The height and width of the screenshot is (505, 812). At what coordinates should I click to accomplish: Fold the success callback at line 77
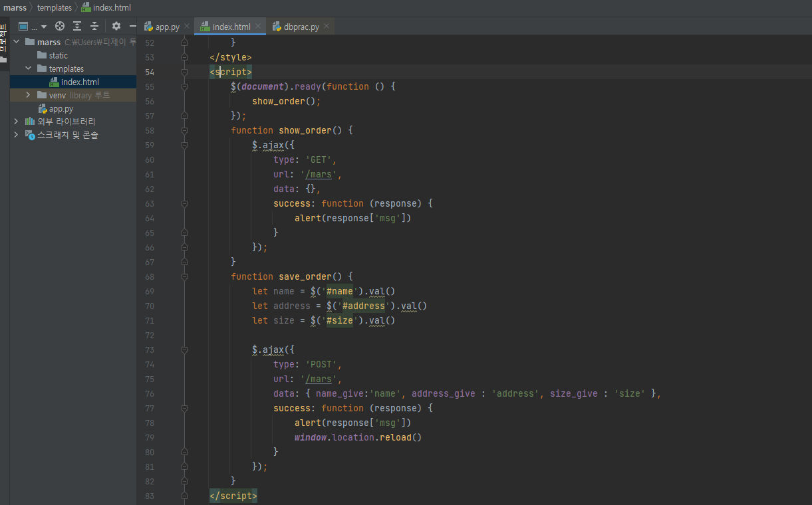tap(184, 408)
